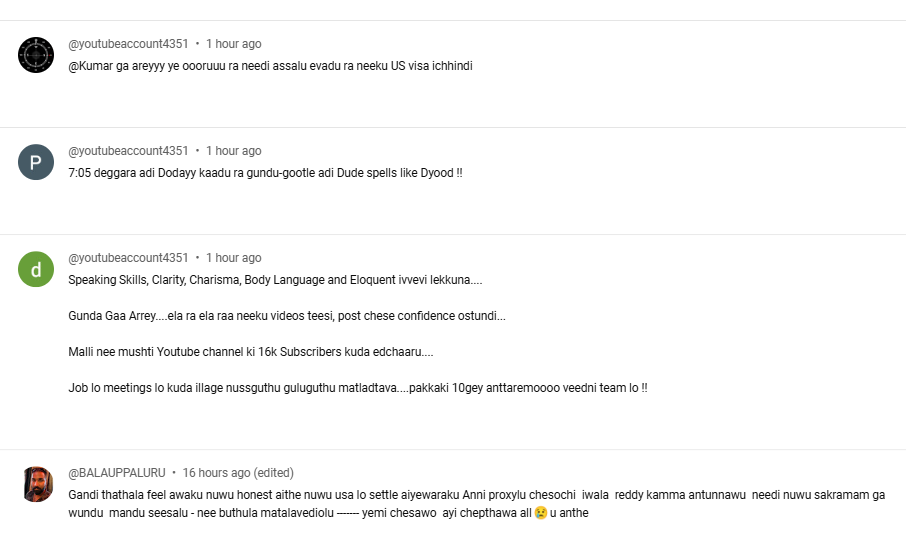Click the black crosshair profile avatar
This screenshot has height=560, width=906.
coord(36,55)
